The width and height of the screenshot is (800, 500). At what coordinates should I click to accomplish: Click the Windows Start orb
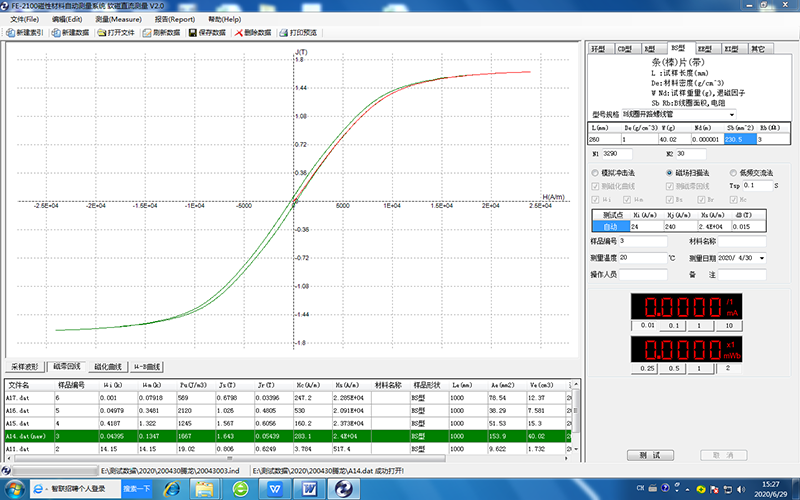14,489
